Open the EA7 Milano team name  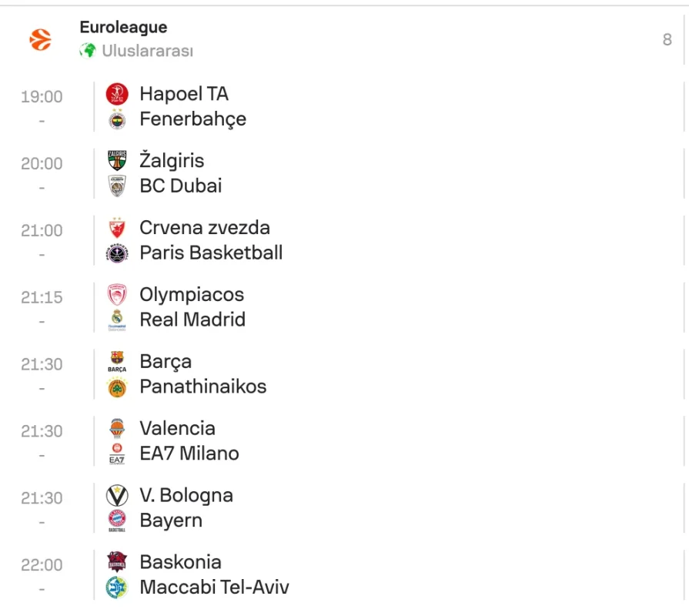click(189, 454)
